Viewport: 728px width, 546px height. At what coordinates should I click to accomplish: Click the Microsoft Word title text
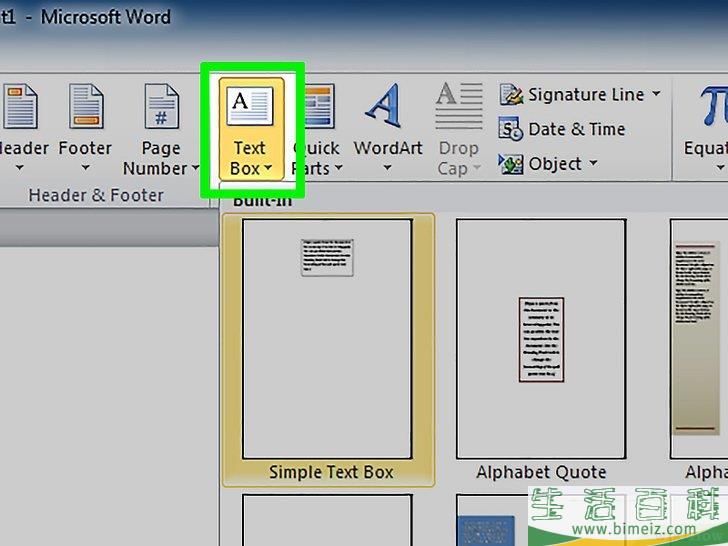(x=106, y=17)
